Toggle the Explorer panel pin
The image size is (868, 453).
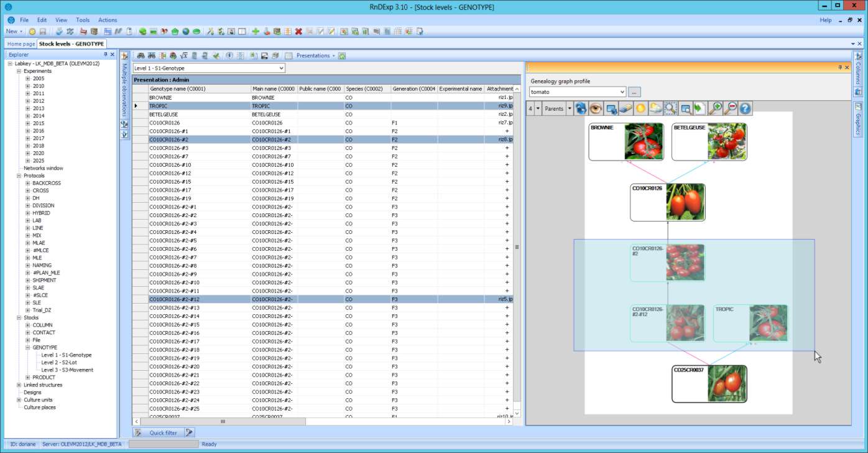104,55
